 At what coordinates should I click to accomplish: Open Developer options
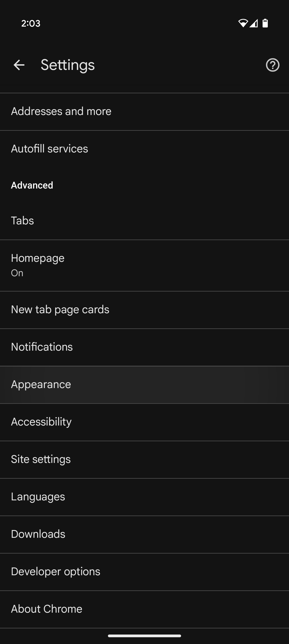tap(144, 571)
